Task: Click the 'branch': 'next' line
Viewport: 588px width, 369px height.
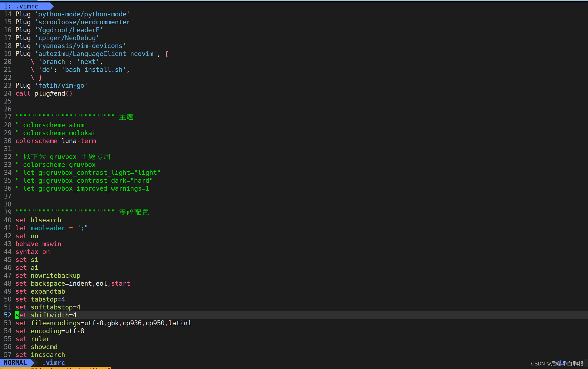Action: [67, 62]
